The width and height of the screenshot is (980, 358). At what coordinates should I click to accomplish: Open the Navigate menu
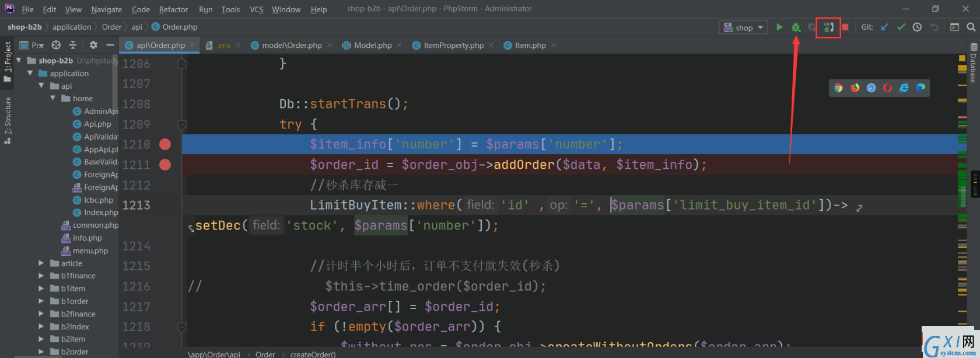point(106,9)
